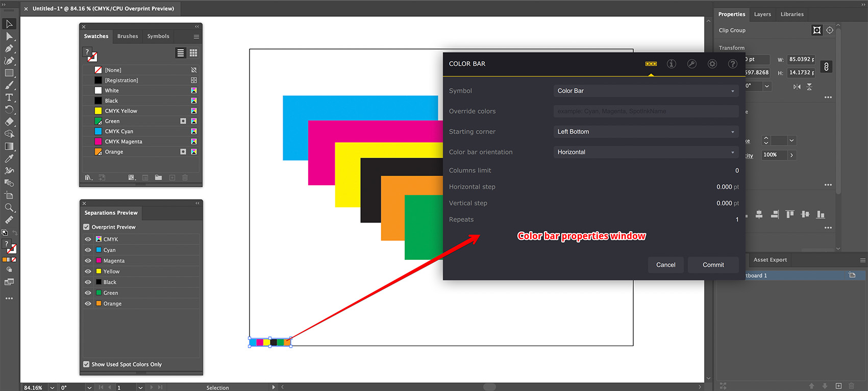Select Orange spot swatch
The image size is (868, 391).
tap(140, 152)
